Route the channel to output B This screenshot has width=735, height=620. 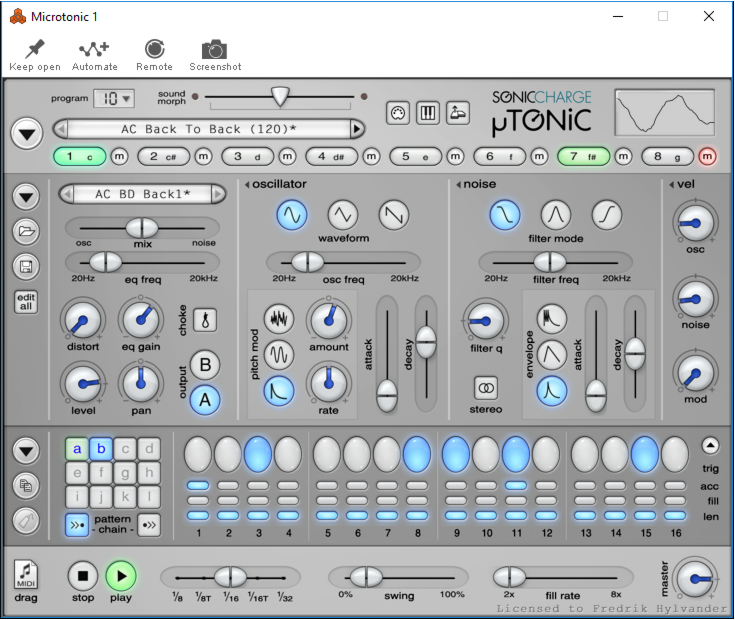point(205,364)
